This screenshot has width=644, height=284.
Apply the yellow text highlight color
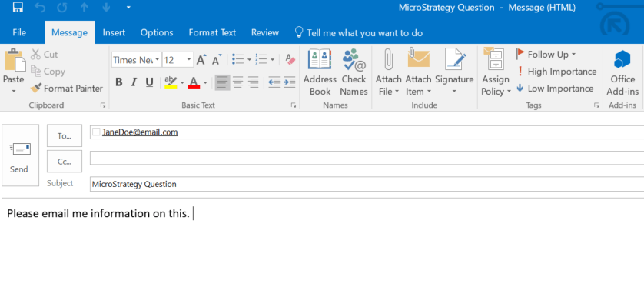(171, 82)
